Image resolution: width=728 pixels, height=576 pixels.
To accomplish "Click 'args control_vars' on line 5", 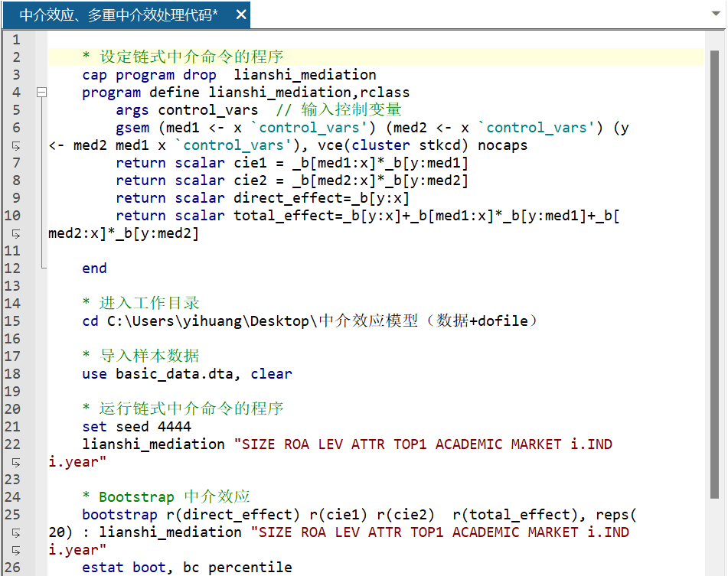I will [x=187, y=110].
